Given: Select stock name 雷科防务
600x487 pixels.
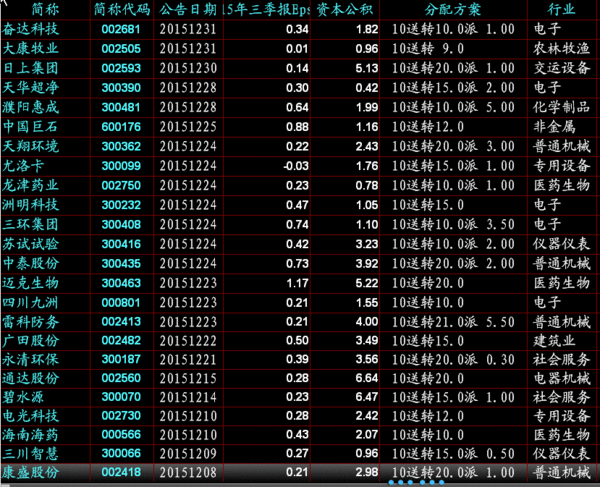Looking at the screenshot, I should pos(30,322).
